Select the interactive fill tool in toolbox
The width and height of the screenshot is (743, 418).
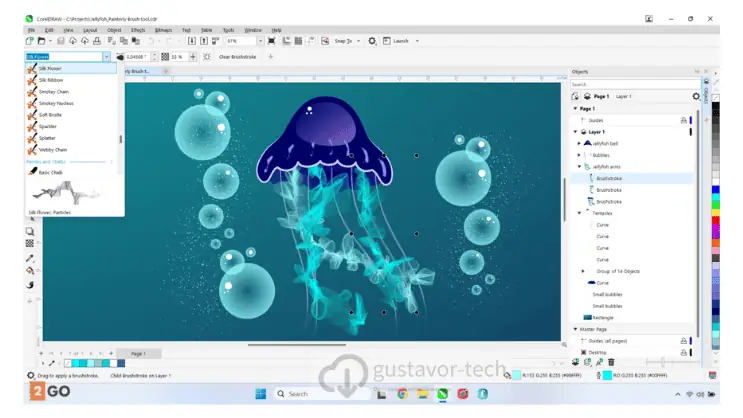point(30,271)
